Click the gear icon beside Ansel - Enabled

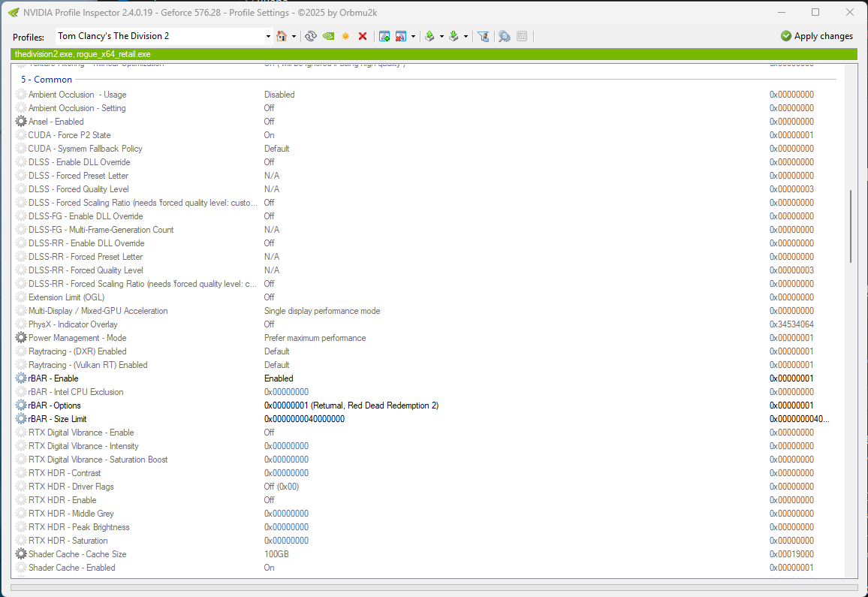tap(21, 122)
